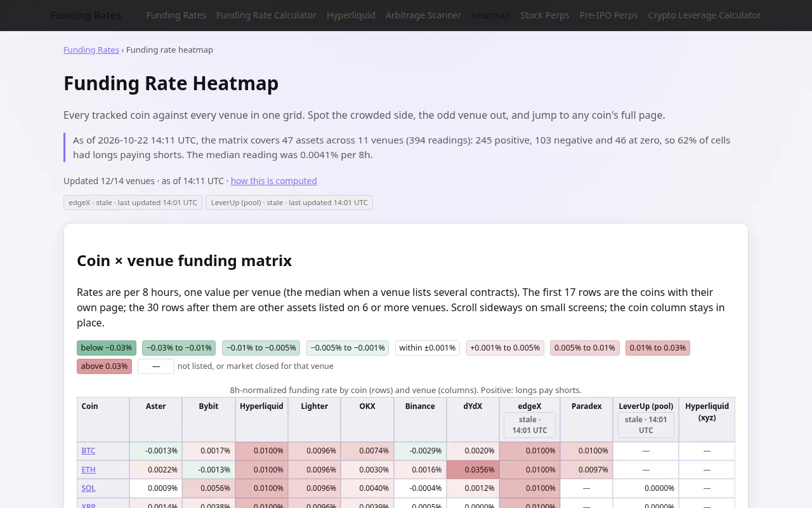Select the Heatmap nav item
The width and height of the screenshot is (812, 508).
pyautogui.click(x=490, y=15)
